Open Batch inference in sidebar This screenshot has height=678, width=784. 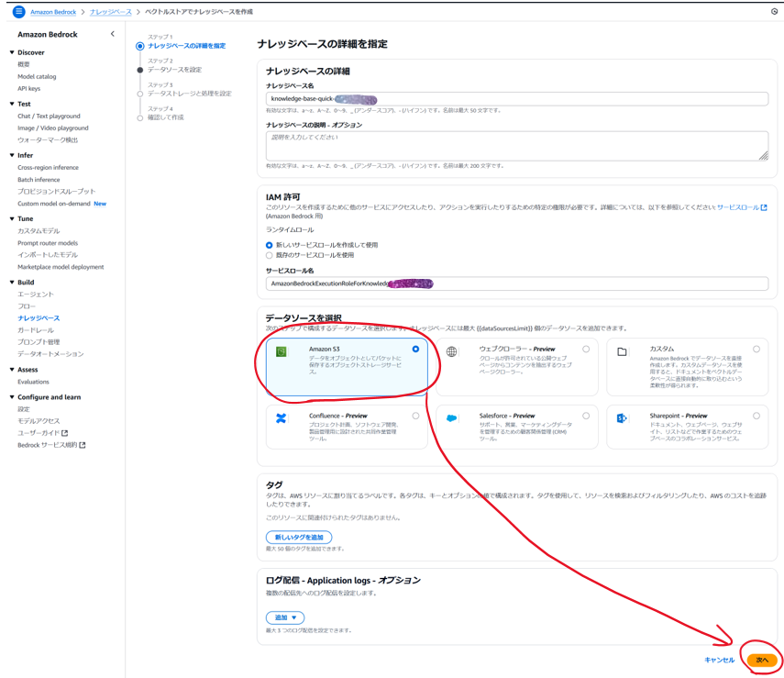point(39,180)
